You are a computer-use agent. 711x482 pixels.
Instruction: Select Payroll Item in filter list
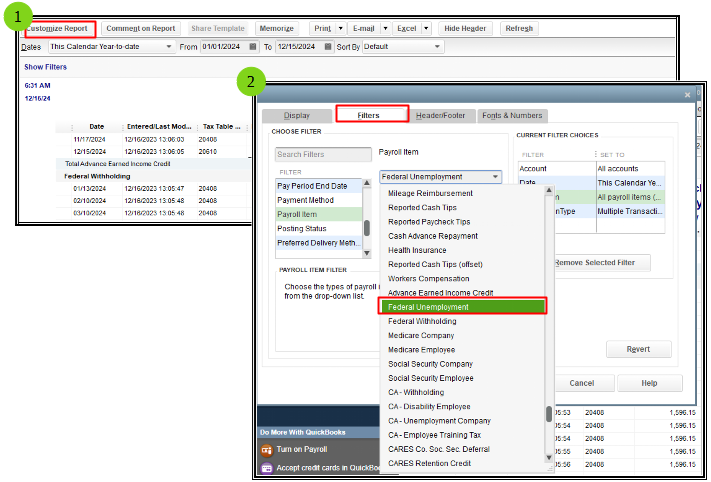(319, 214)
